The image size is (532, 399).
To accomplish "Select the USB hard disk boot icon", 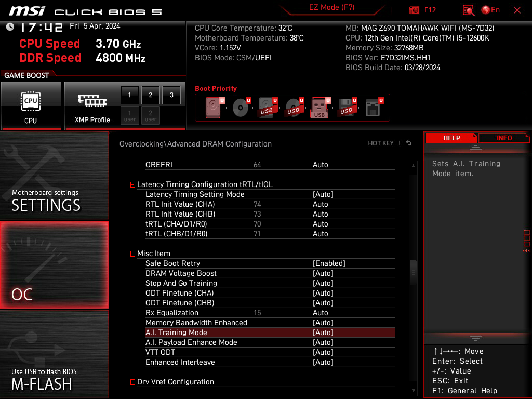I will pyautogui.click(x=268, y=108).
